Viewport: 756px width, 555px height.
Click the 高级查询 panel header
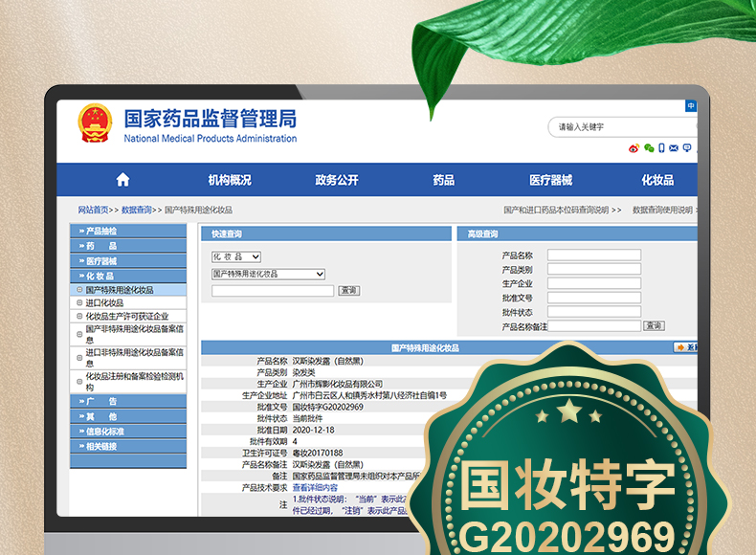coord(577,233)
